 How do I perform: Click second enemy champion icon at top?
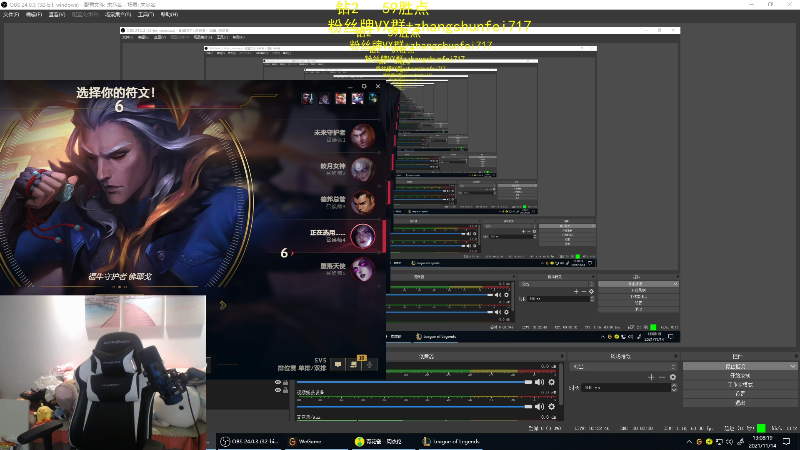click(324, 98)
